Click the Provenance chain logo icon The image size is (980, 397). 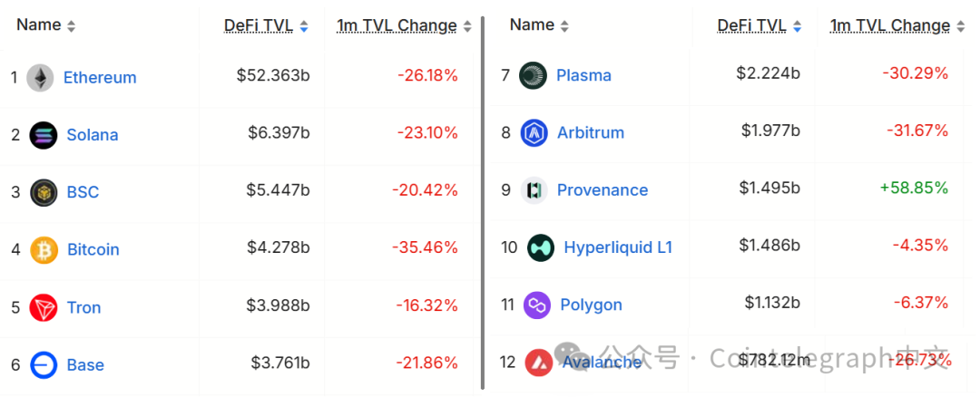[x=534, y=190]
